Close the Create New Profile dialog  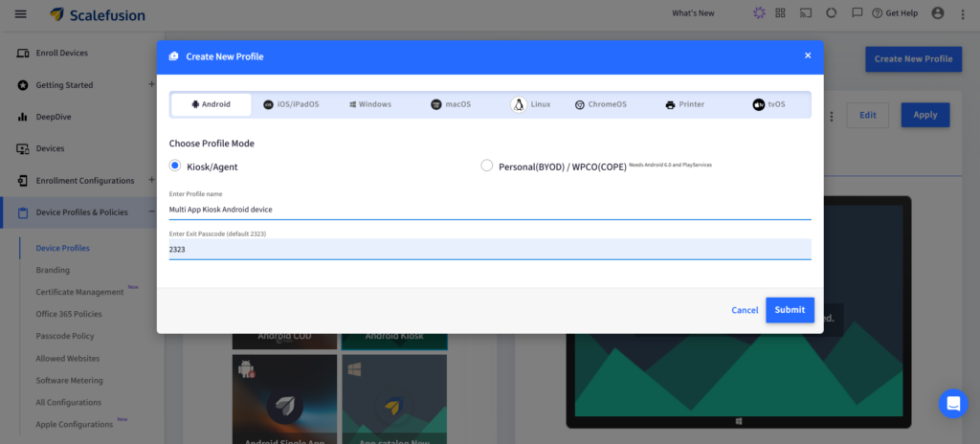(808, 55)
